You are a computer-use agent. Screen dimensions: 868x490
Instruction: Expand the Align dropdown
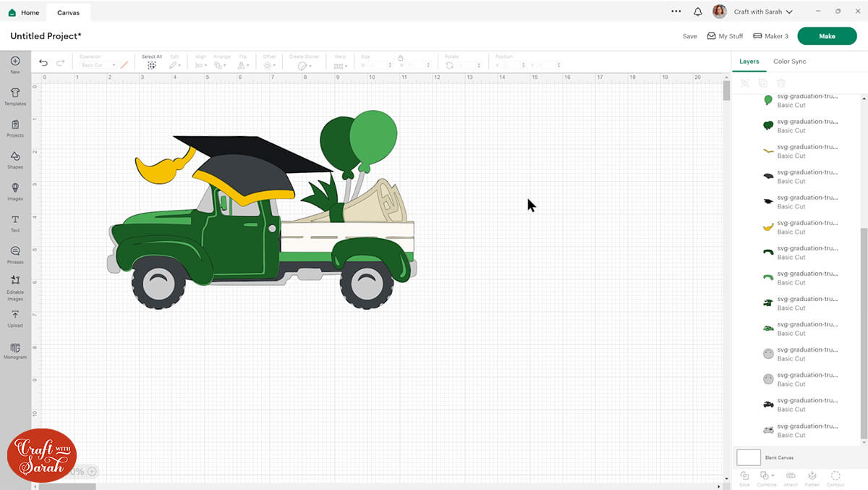(x=200, y=65)
